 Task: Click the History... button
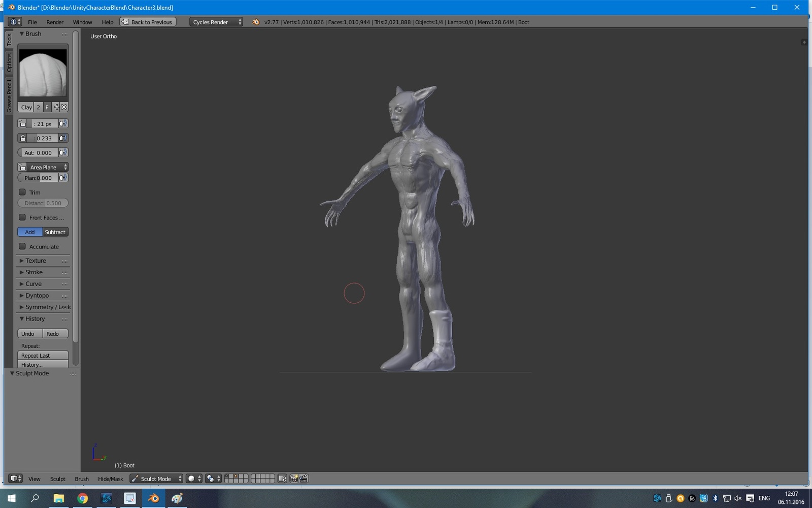[x=43, y=364]
